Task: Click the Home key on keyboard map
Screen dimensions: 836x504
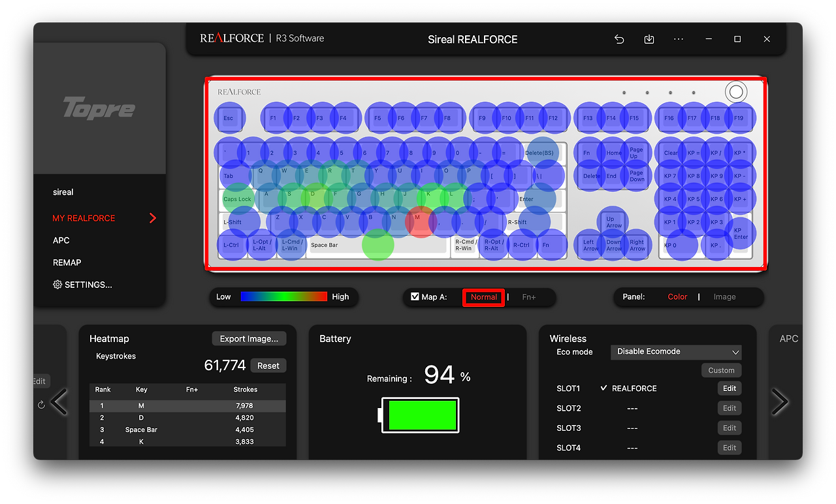Action: click(613, 153)
